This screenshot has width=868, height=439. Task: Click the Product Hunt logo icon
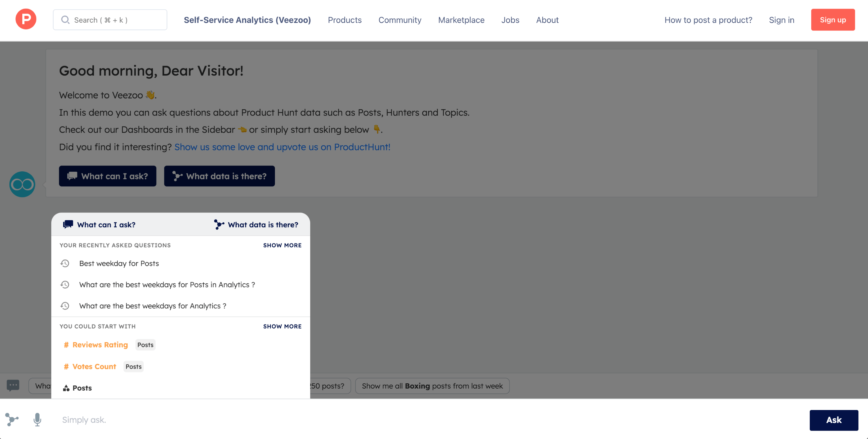26,19
